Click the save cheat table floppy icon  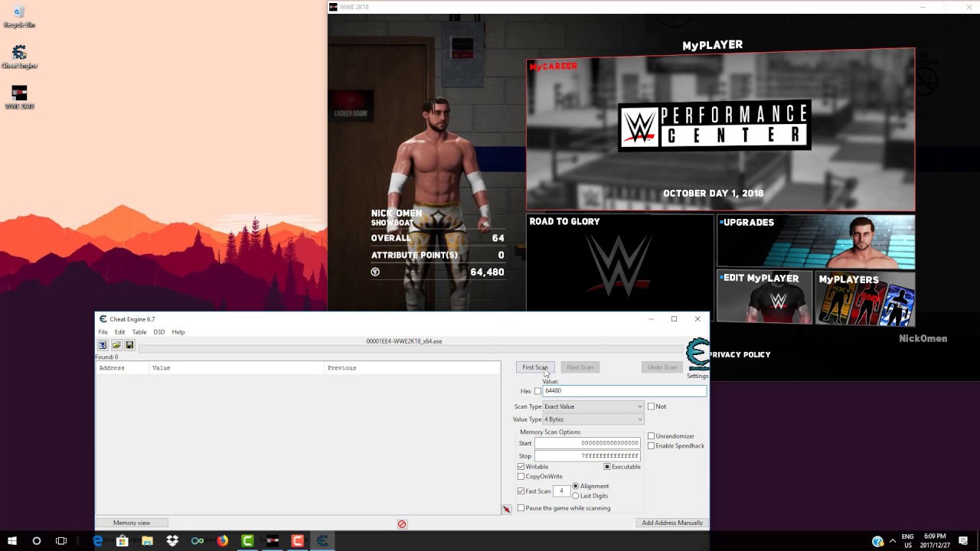pyautogui.click(x=129, y=345)
